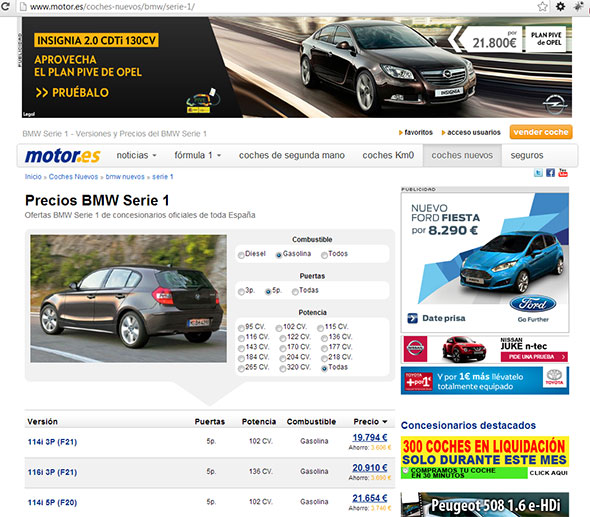Select the Diesel fuel radio button

[x=241, y=255]
